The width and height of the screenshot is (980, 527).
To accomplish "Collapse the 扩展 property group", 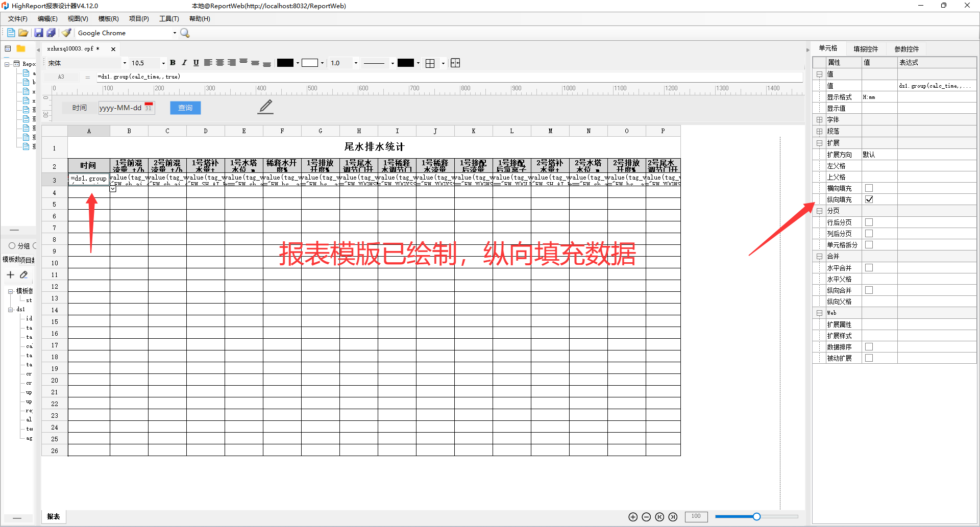I will pyautogui.click(x=819, y=143).
